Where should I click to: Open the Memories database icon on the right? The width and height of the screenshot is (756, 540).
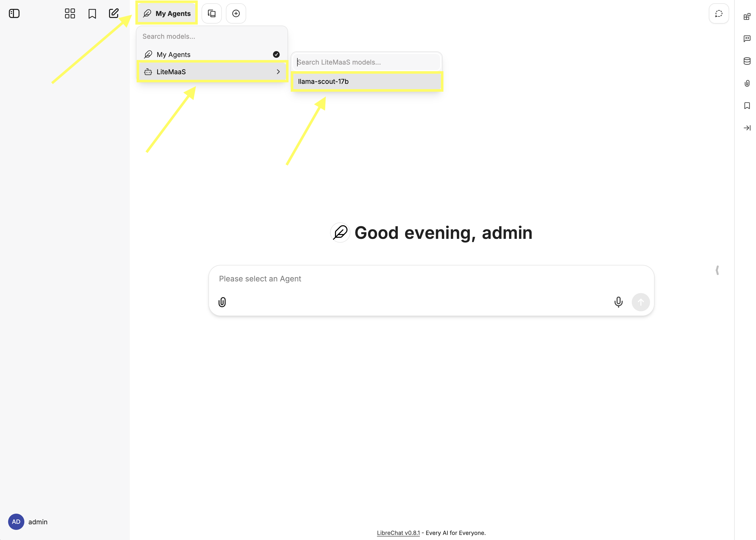747,61
